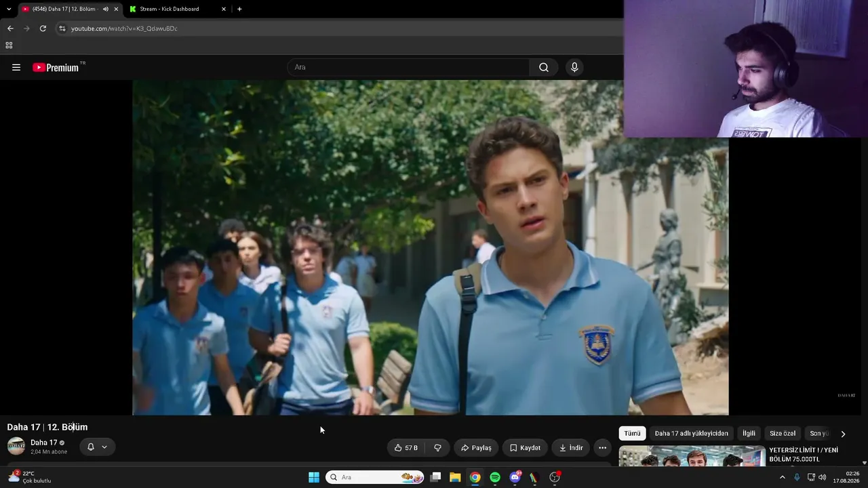Open the YETERSİZ LİMİT recommended video thumbnail
The image size is (868, 488).
click(x=692, y=456)
